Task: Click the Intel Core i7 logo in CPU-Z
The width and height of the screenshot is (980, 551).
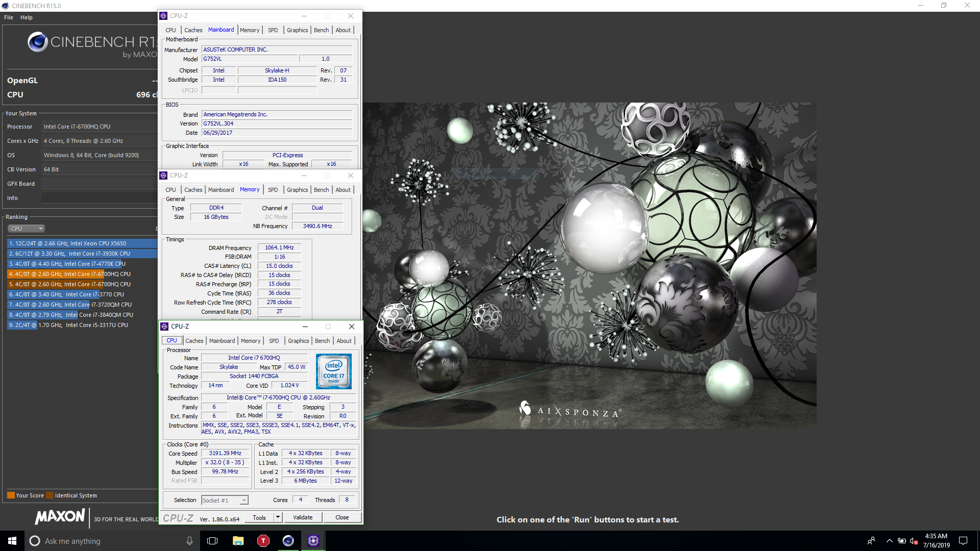Action: (334, 371)
